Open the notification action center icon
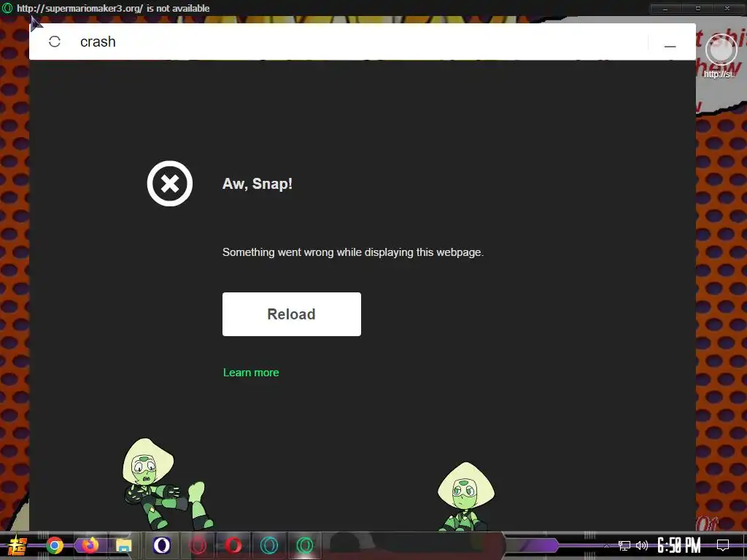Screen dimensions: 747x560 click(723, 545)
